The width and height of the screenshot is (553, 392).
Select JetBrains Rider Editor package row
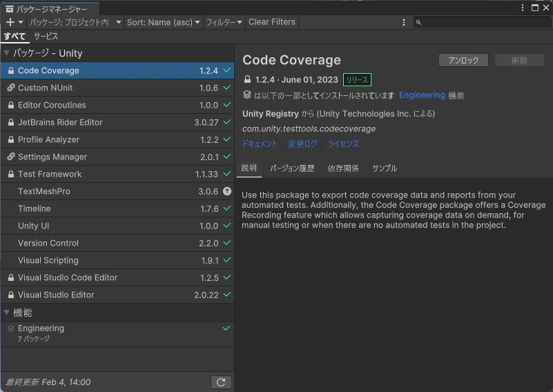[x=117, y=122]
